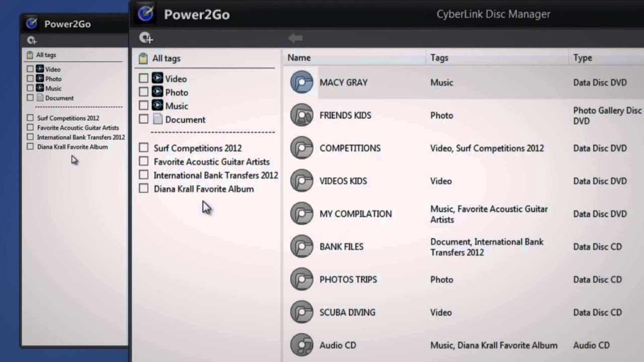Tick Diana Krall Favorite Album in front window
The height and width of the screenshot is (362, 644).
[x=144, y=189]
